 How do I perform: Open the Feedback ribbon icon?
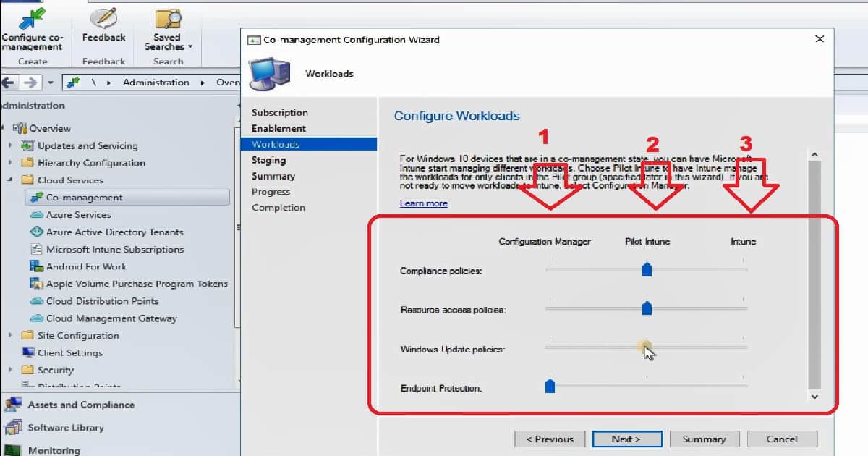point(103,18)
